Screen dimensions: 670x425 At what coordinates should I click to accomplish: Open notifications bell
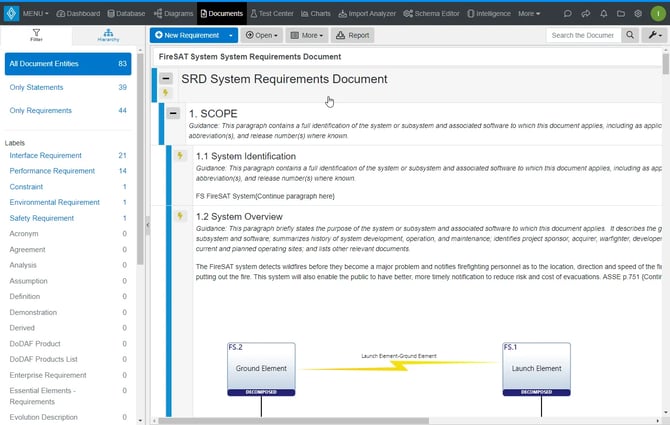603,14
